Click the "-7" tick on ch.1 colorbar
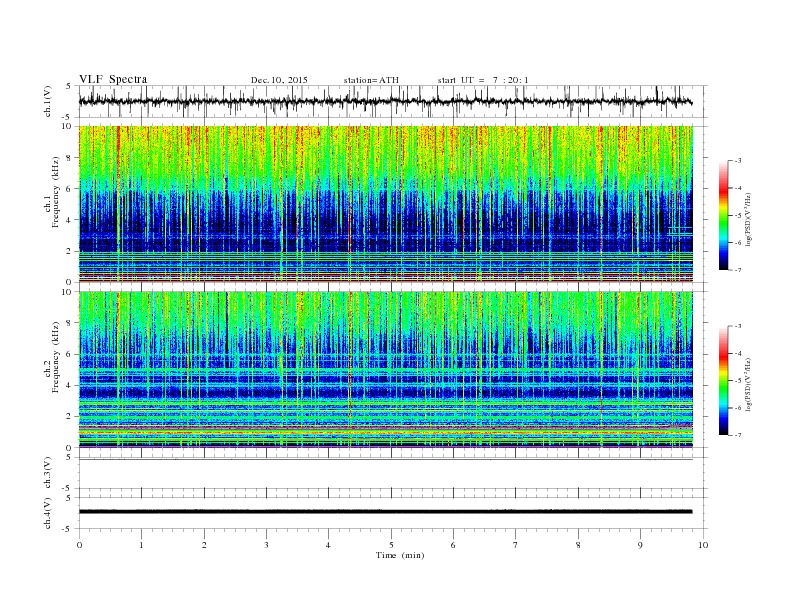 click(x=737, y=270)
